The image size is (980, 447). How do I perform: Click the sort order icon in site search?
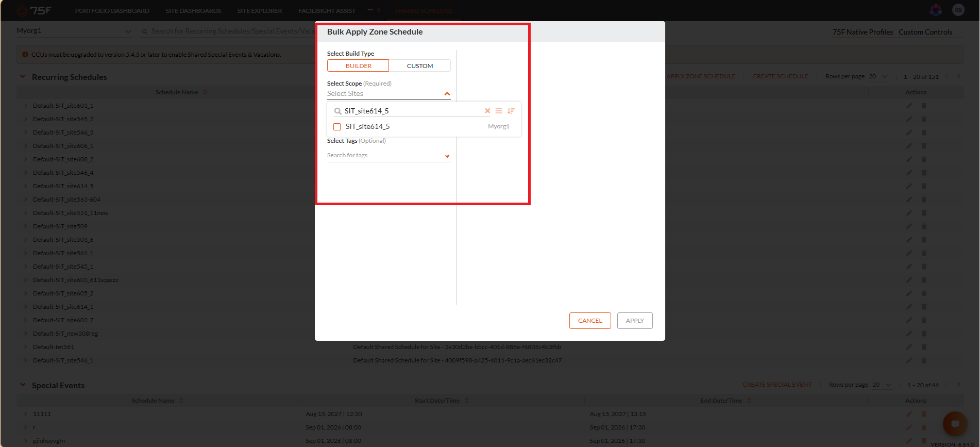click(511, 111)
